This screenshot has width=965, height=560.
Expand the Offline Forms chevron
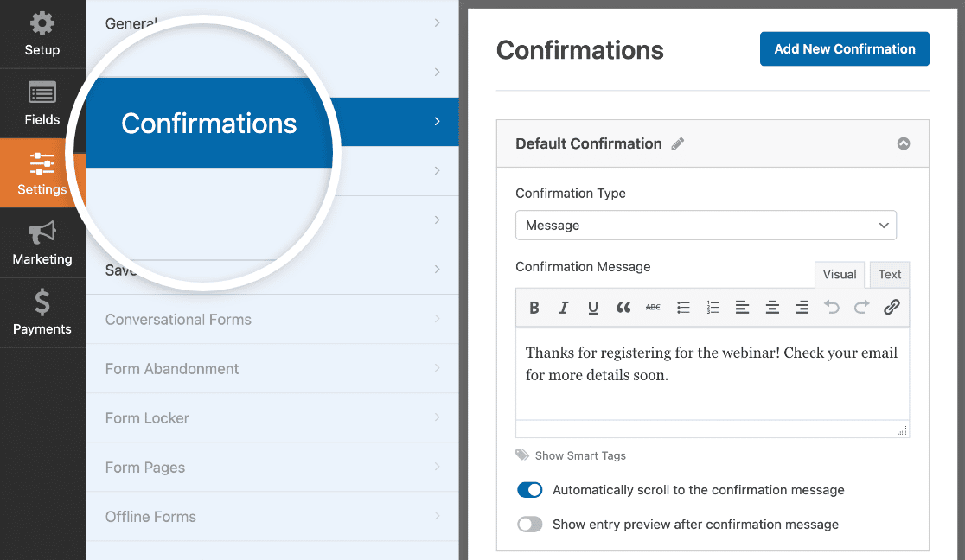point(437,516)
